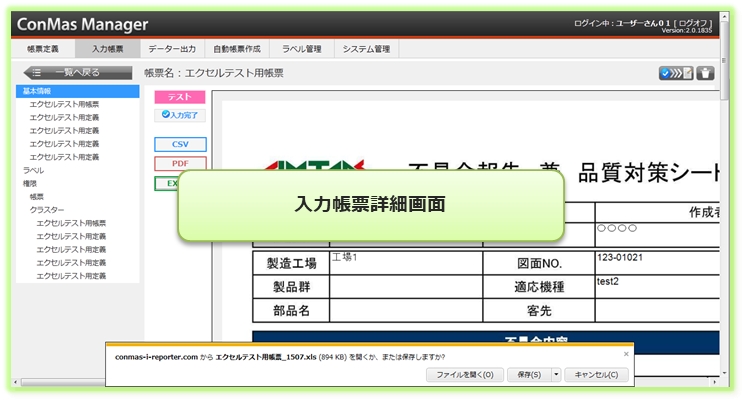Image resolution: width=745 pixels, height=402 pixels.
Task: Click the ファイルを開く(O) button
Action: (464, 375)
